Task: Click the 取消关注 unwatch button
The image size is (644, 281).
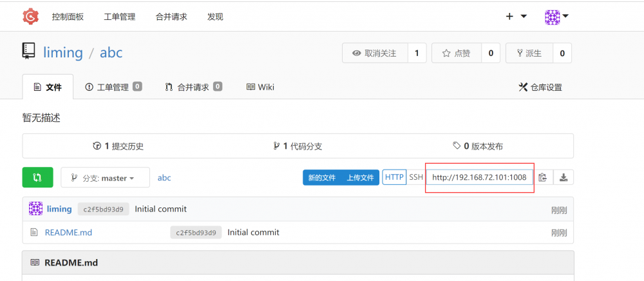Action: pos(375,53)
